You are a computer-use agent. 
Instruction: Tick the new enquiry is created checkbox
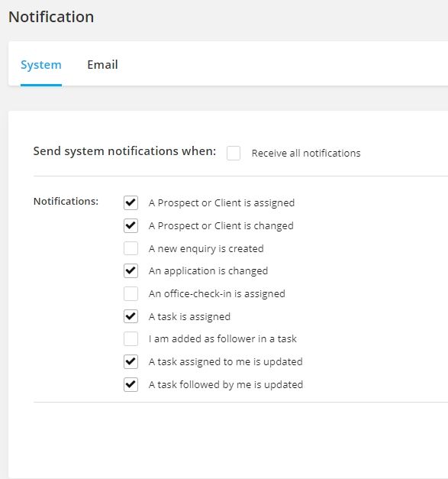click(x=131, y=248)
